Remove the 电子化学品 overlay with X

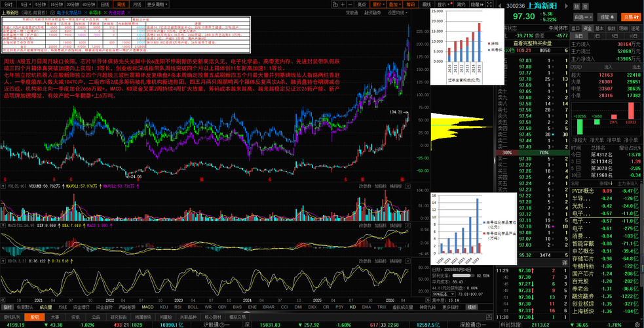click(x=85, y=12)
